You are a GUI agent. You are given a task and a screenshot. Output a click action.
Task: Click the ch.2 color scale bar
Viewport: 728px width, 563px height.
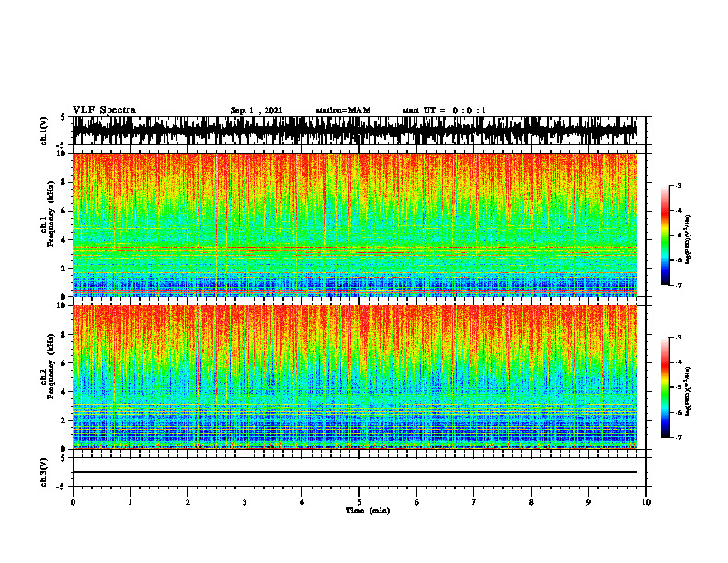pyautogui.click(x=665, y=387)
